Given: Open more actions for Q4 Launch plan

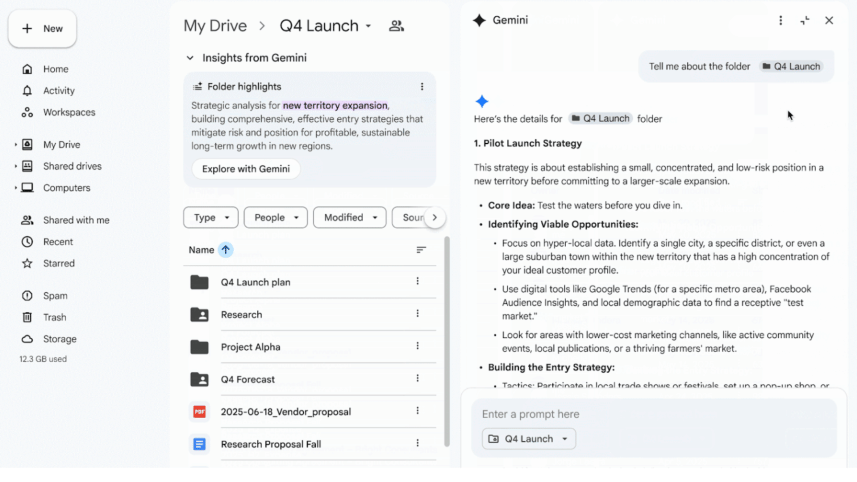Looking at the screenshot, I should coord(418,281).
